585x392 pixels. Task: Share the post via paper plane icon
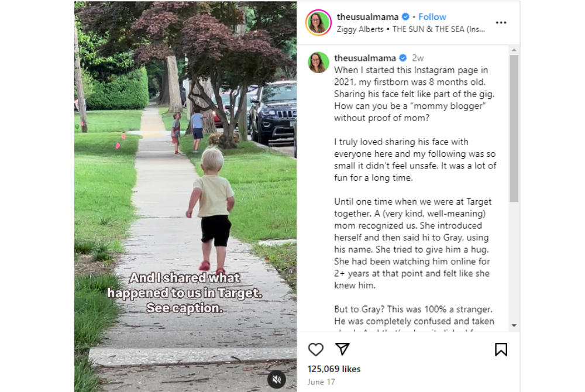click(342, 349)
